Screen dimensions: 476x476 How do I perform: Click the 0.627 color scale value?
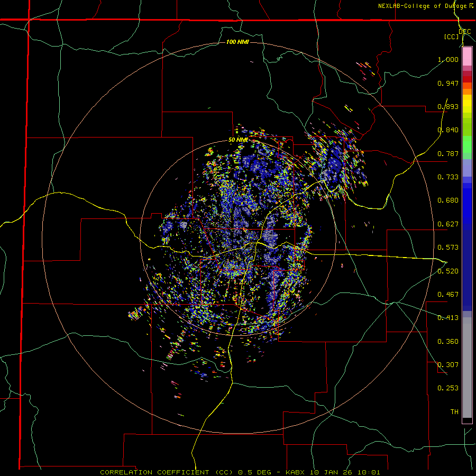point(448,224)
